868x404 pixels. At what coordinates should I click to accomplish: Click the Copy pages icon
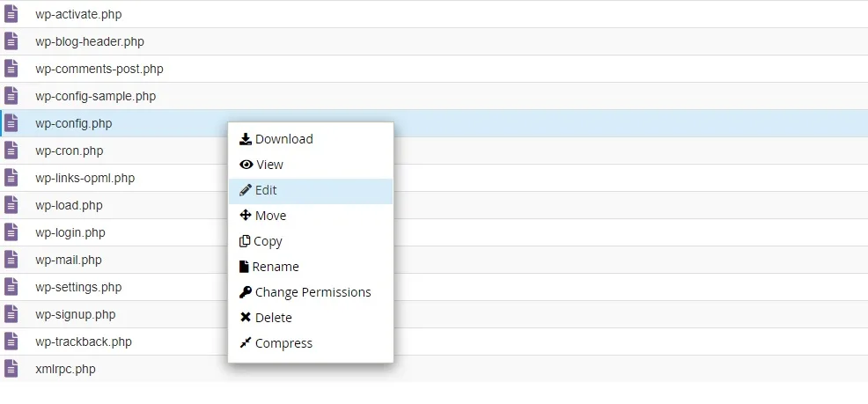click(x=245, y=241)
